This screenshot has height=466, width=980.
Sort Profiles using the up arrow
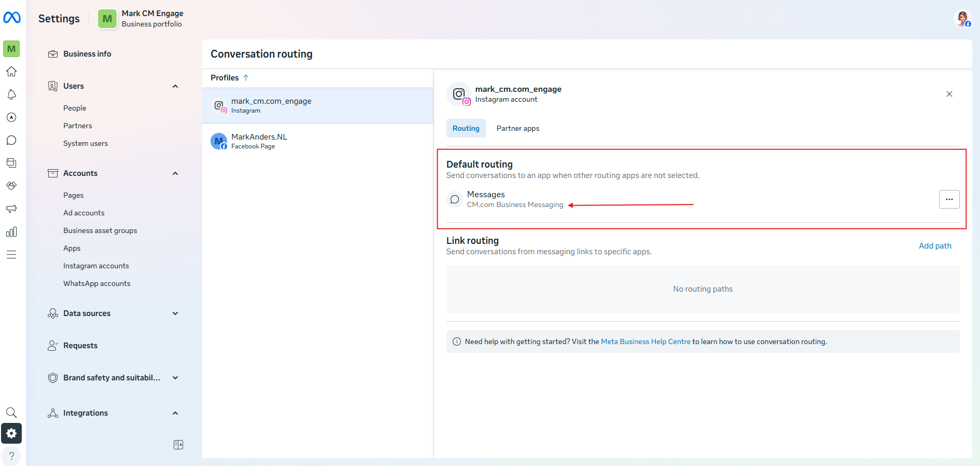[246, 78]
